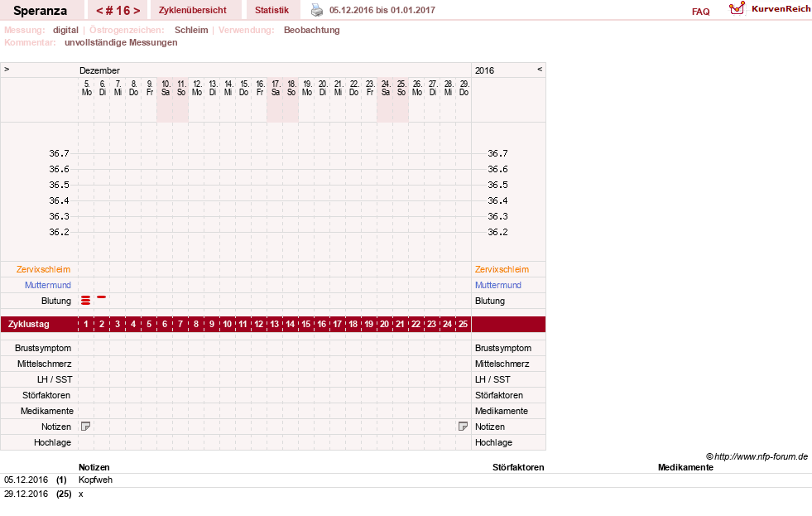Select cycle day 20 in Zyklustag row

pyautogui.click(x=384, y=325)
